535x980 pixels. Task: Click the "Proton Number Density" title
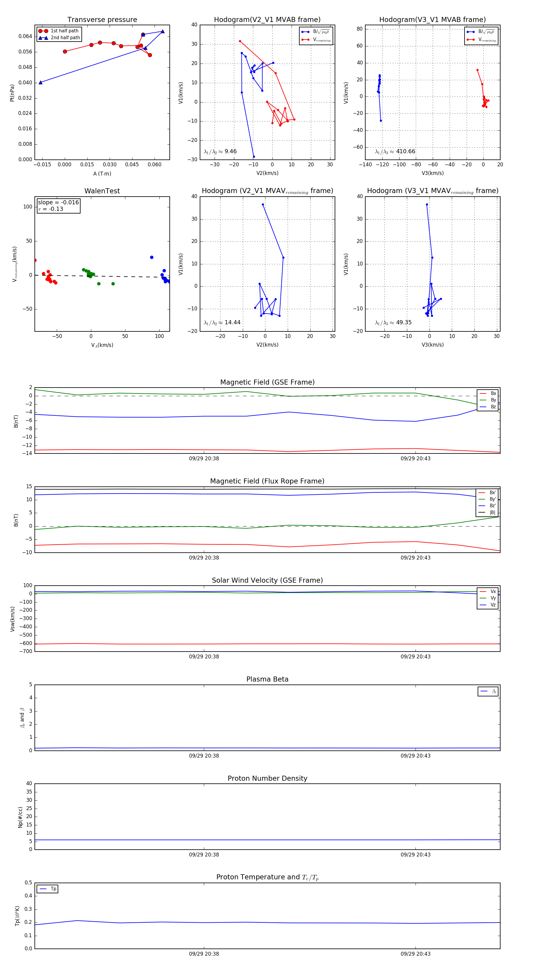click(267, 778)
